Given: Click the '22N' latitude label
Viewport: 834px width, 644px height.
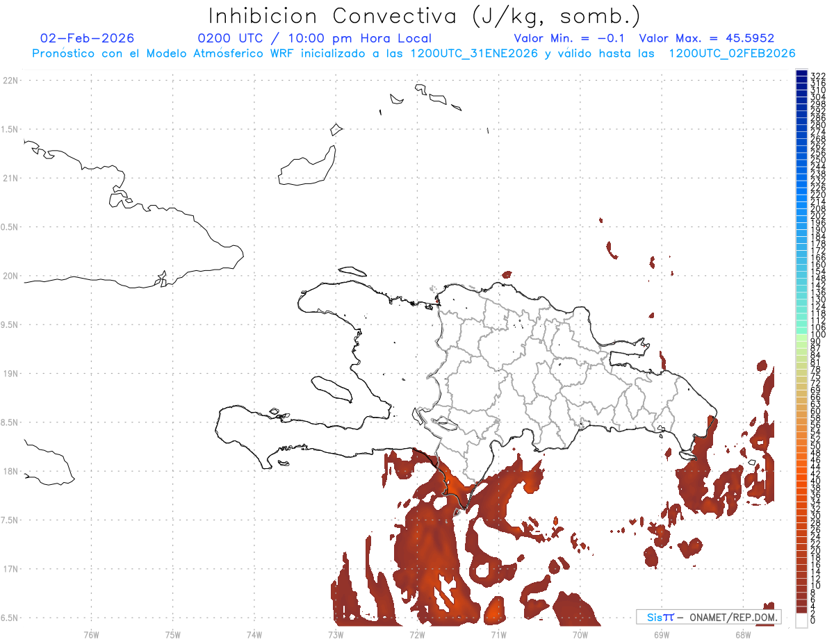Looking at the screenshot, I should [10, 81].
